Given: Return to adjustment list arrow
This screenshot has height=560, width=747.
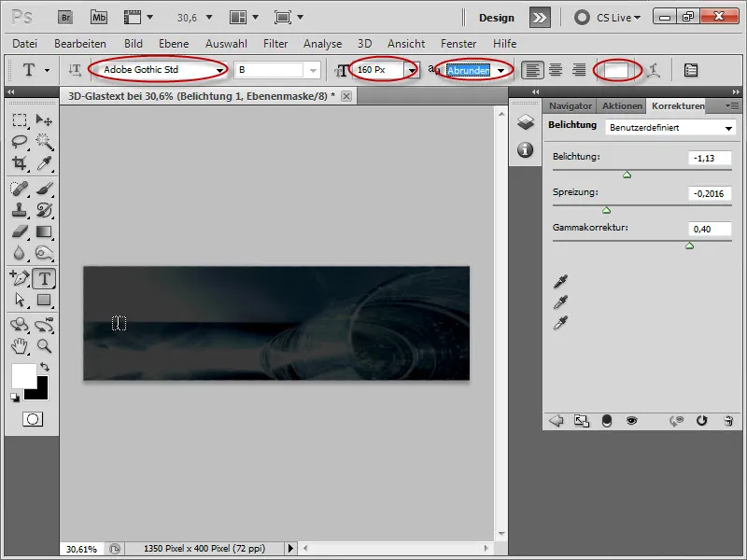Looking at the screenshot, I should [556, 421].
